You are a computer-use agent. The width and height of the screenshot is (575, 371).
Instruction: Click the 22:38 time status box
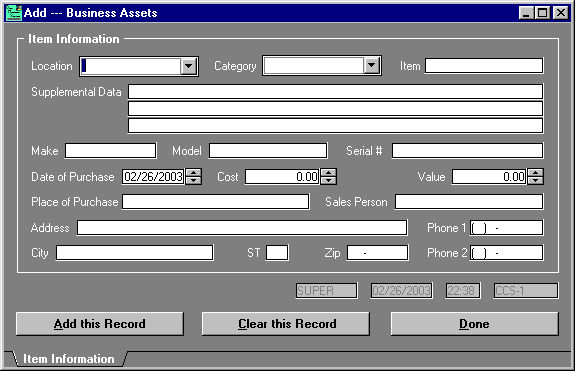463,291
